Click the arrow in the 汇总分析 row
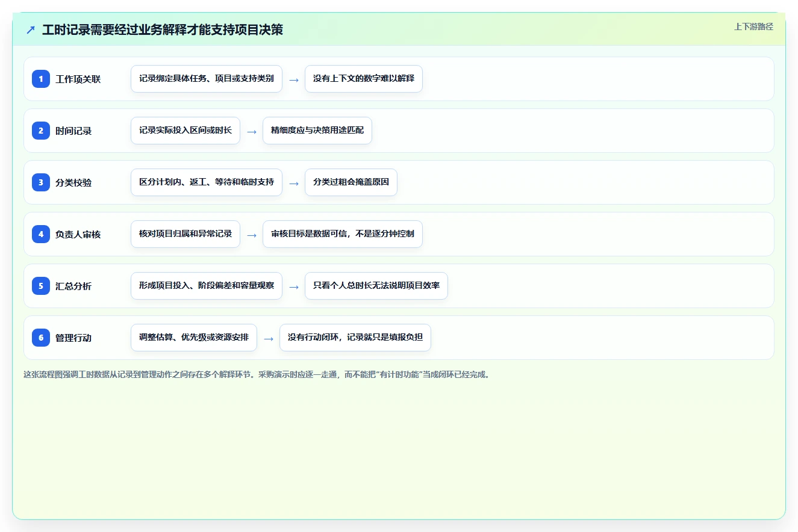The height and width of the screenshot is (532, 798). (x=294, y=286)
